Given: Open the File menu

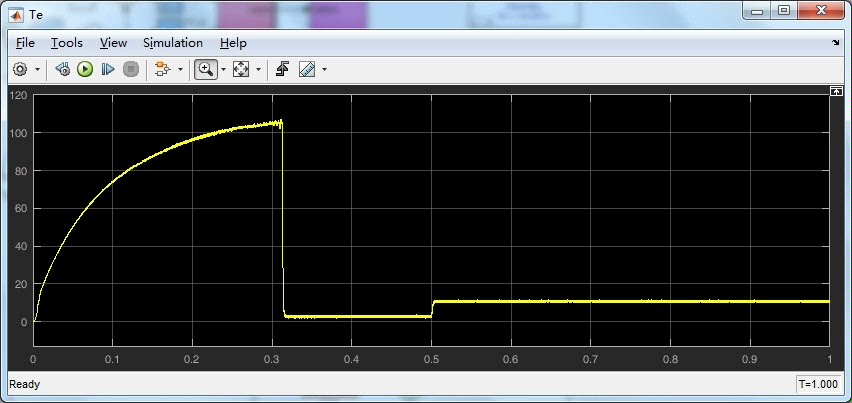Looking at the screenshot, I should 25,43.
